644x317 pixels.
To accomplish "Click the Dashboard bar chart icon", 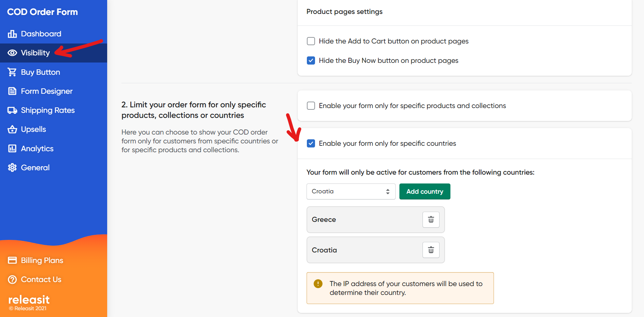I will tap(12, 34).
